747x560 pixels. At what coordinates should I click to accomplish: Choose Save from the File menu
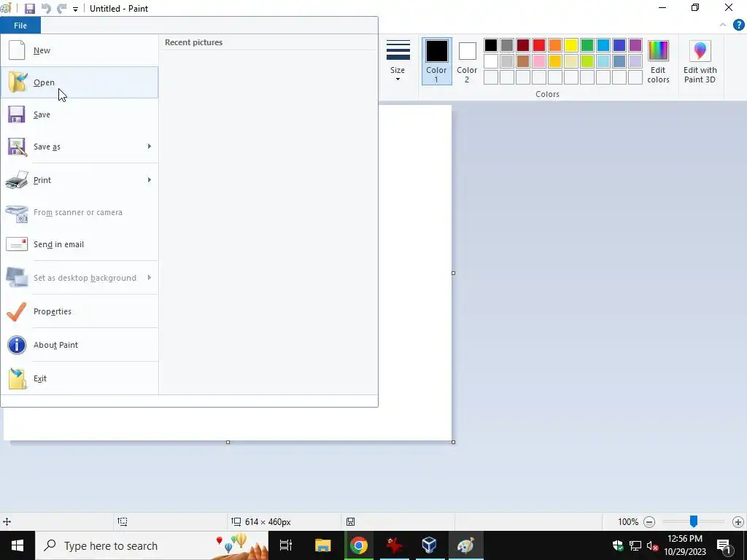pos(80,114)
